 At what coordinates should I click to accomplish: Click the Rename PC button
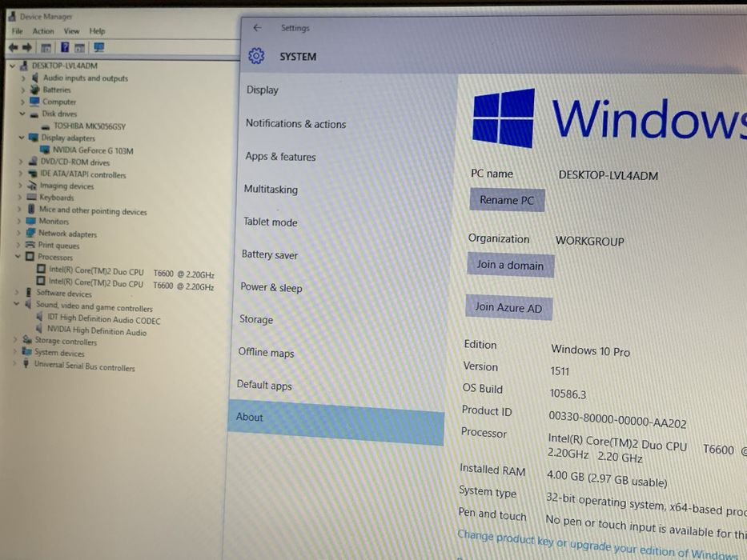(x=507, y=200)
